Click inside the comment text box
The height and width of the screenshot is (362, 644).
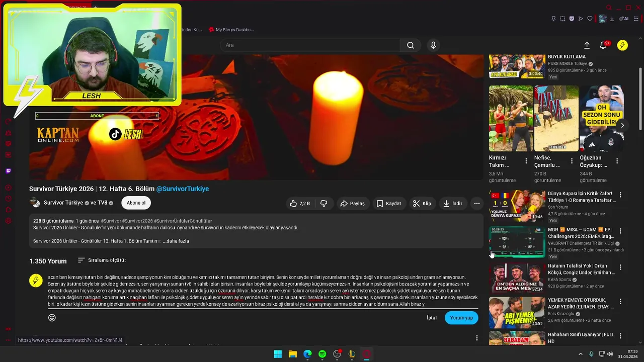263,291
